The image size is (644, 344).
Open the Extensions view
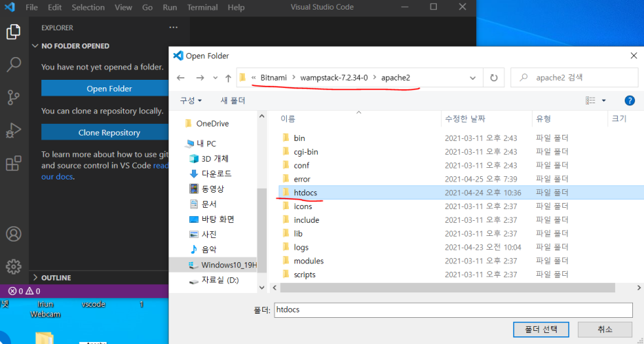coord(14,163)
